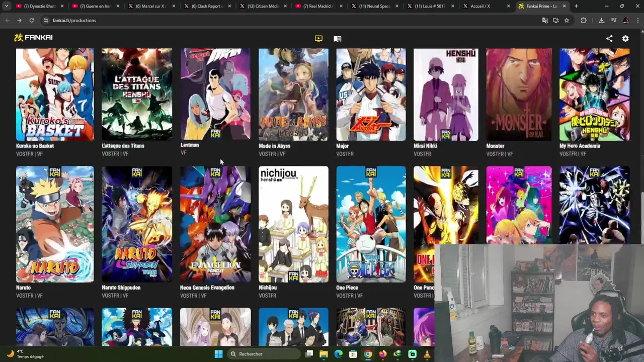
Task: Open Microsoft Store from taskbar
Action: [x=353, y=354]
